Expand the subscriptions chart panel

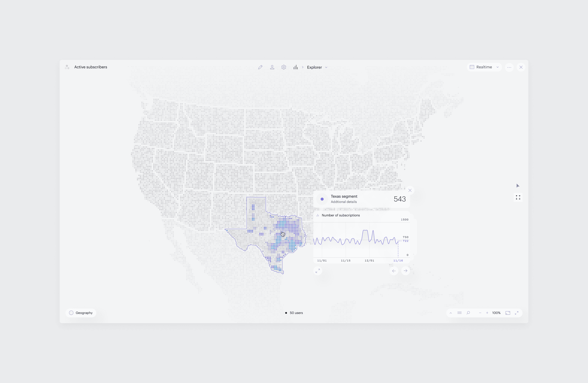click(318, 271)
